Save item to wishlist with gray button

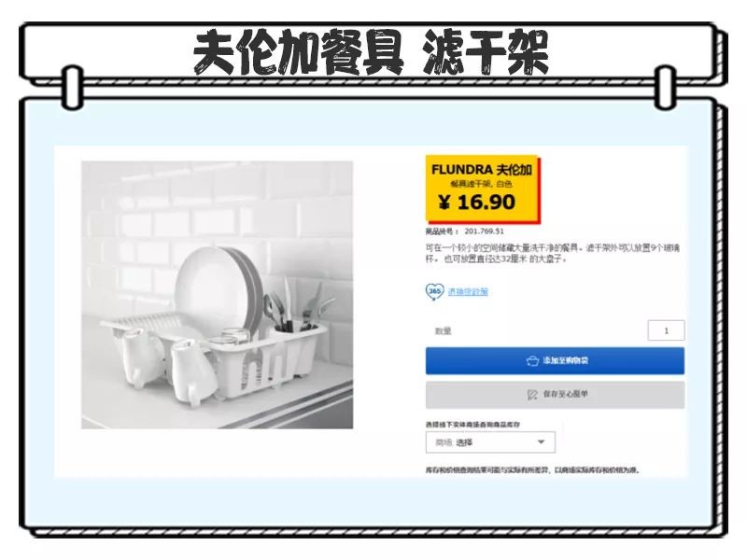pyautogui.click(x=555, y=394)
